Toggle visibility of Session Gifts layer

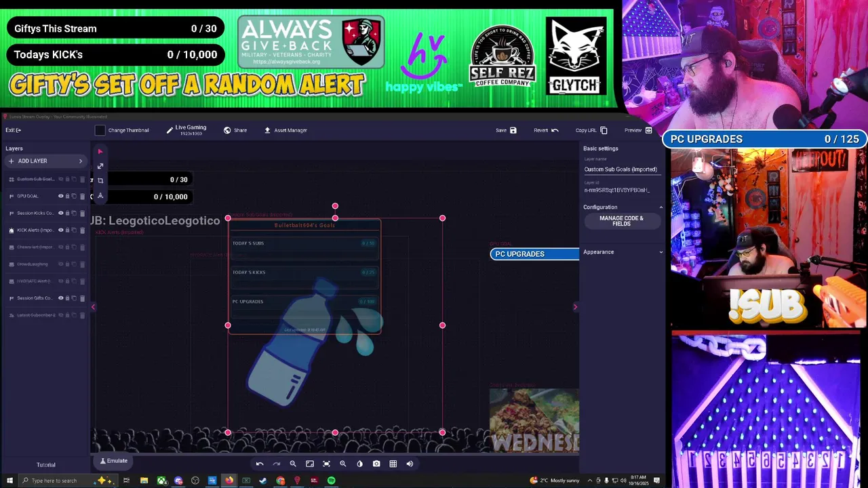click(x=60, y=298)
